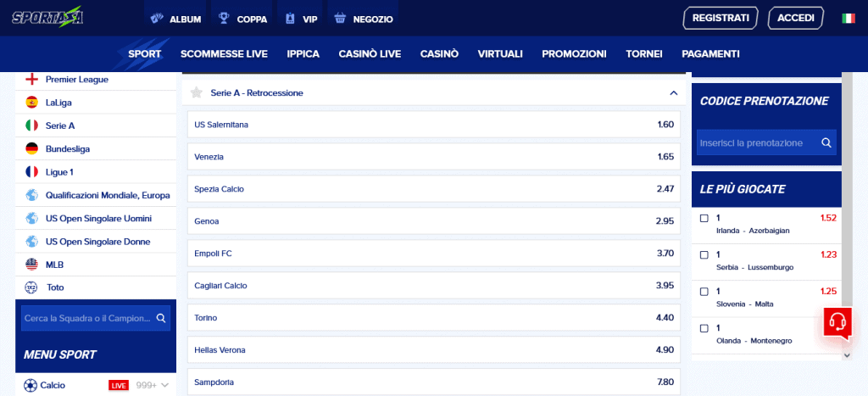The width and height of the screenshot is (868, 396).
Task: Click the Italy flag next to Serie A
Action: (x=32, y=125)
